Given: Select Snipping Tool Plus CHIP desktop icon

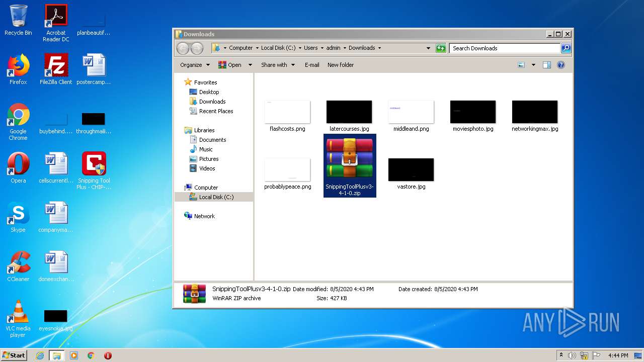Looking at the screenshot, I should 94,171.
